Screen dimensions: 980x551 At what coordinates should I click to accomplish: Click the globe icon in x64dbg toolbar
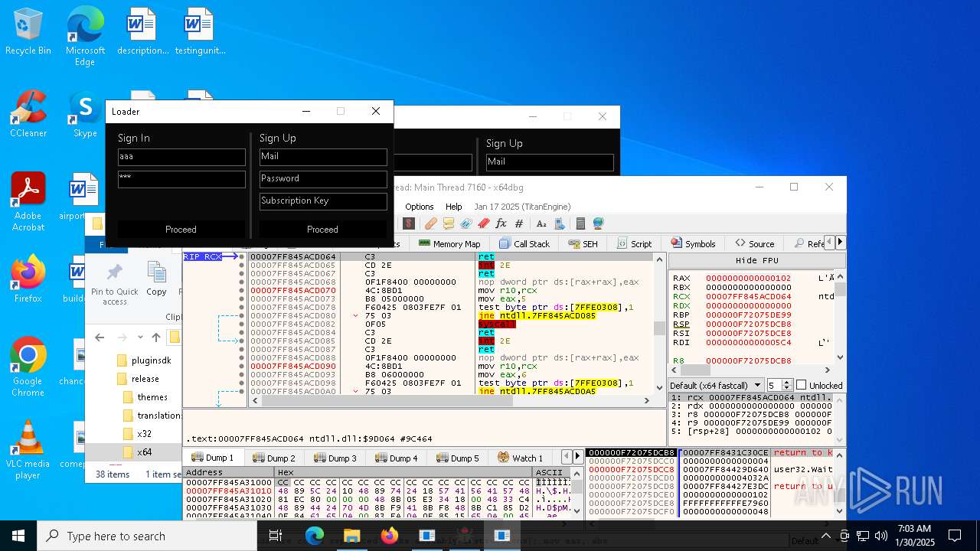[598, 223]
